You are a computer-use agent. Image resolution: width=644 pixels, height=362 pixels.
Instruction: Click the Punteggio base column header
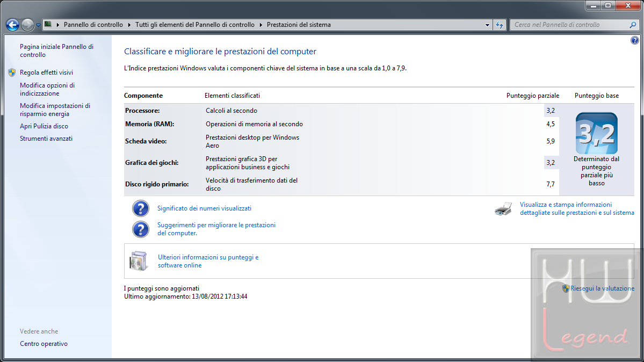click(596, 95)
